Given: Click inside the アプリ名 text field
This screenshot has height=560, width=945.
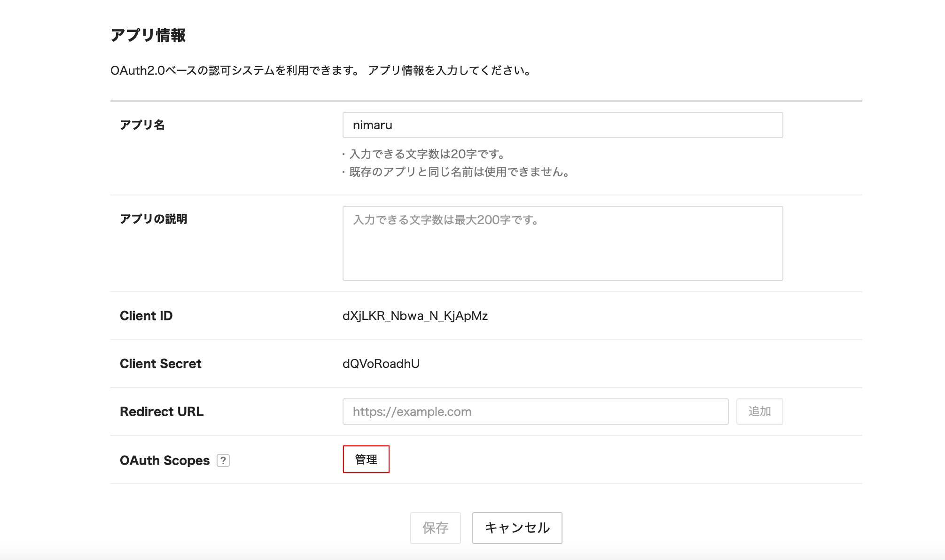Looking at the screenshot, I should 562,125.
